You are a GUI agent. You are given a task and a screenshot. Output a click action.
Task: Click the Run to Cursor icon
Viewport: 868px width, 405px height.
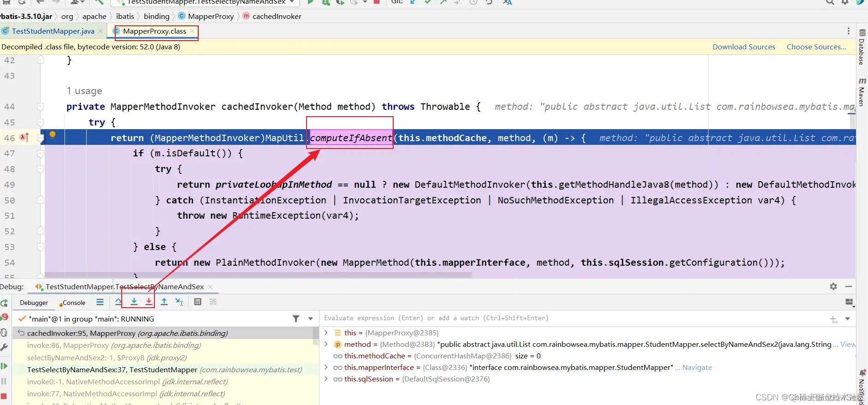pos(179,302)
